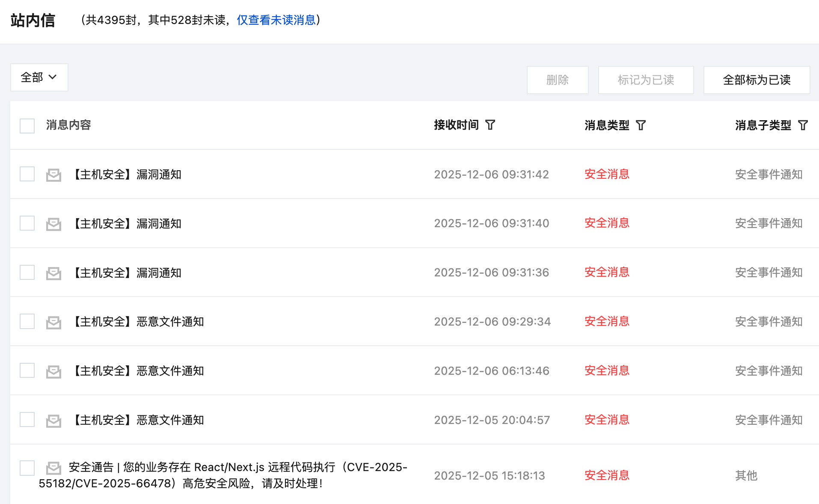Click envelope icon of 09:29:34 恶意文件通知 message
This screenshot has width=819, height=504.
53,322
